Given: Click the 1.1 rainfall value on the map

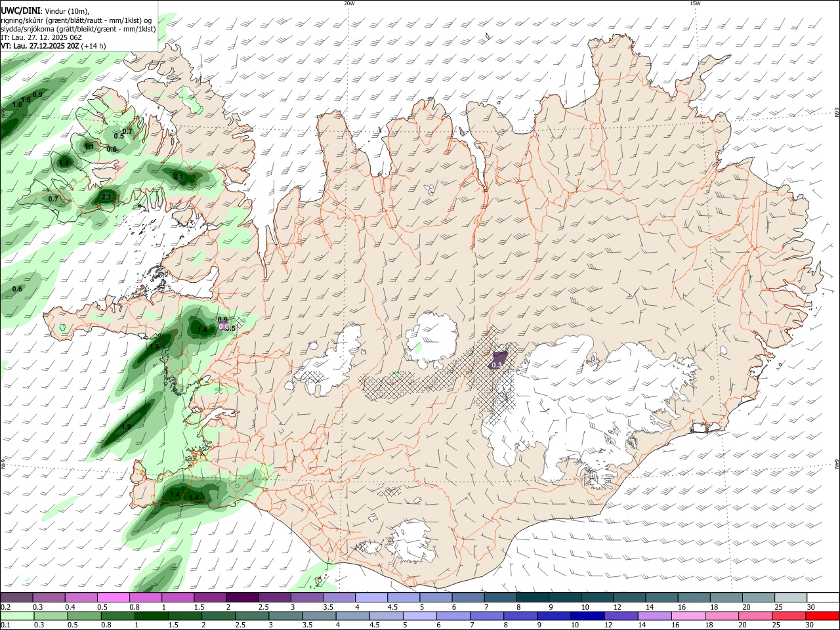Looking at the screenshot, I should [x=89, y=146].
